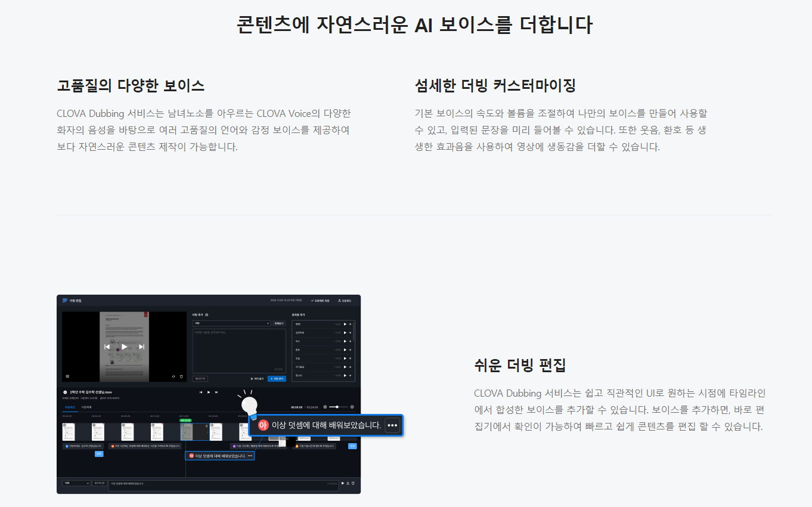Click the blue add dubbing button
This screenshot has height=507, width=812.
277,379
